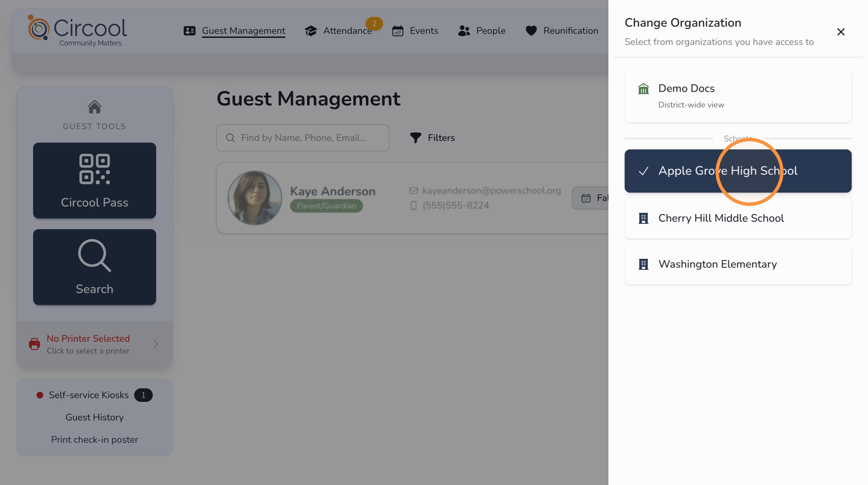Focus the Find by Name search field
The image size is (868, 485).
click(x=303, y=138)
